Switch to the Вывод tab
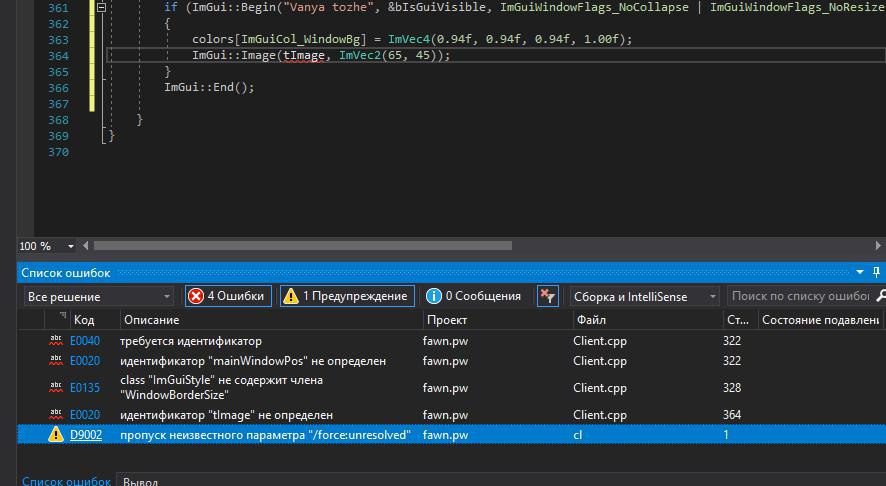The width and height of the screenshot is (886, 486). coord(140,481)
